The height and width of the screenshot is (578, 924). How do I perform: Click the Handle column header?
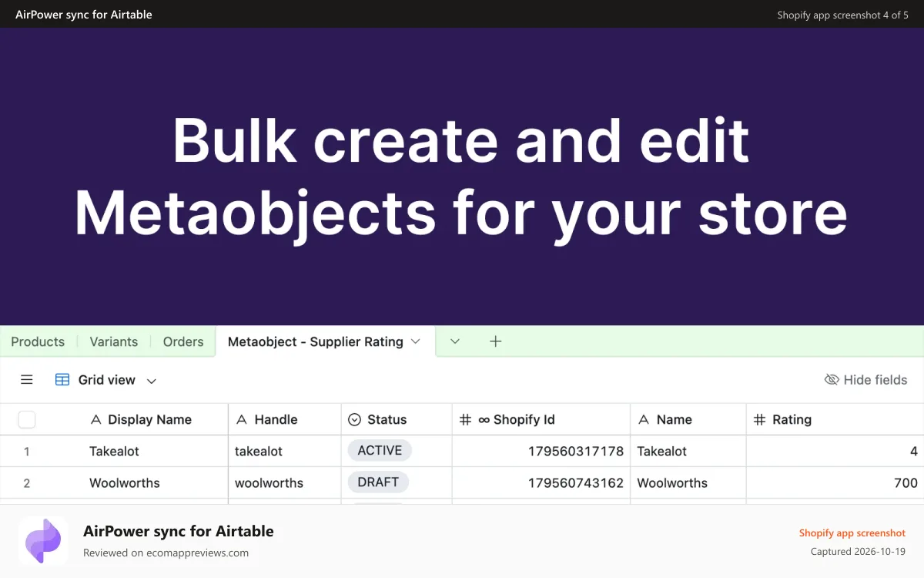285,420
